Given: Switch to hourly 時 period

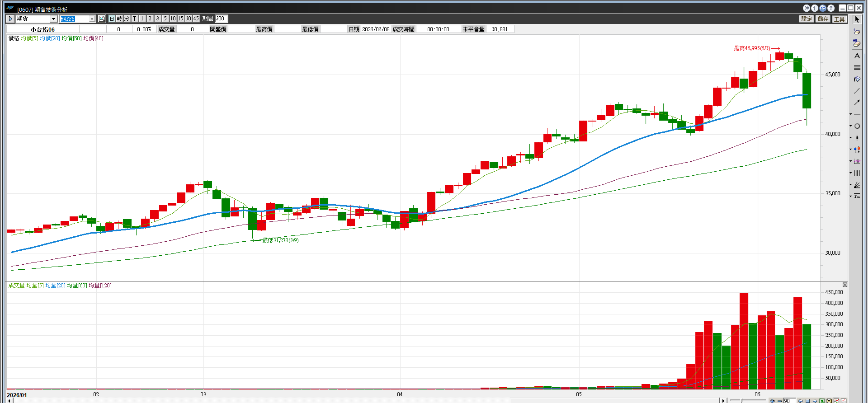Looking at the screenshot, I should [x=119, y=19].
